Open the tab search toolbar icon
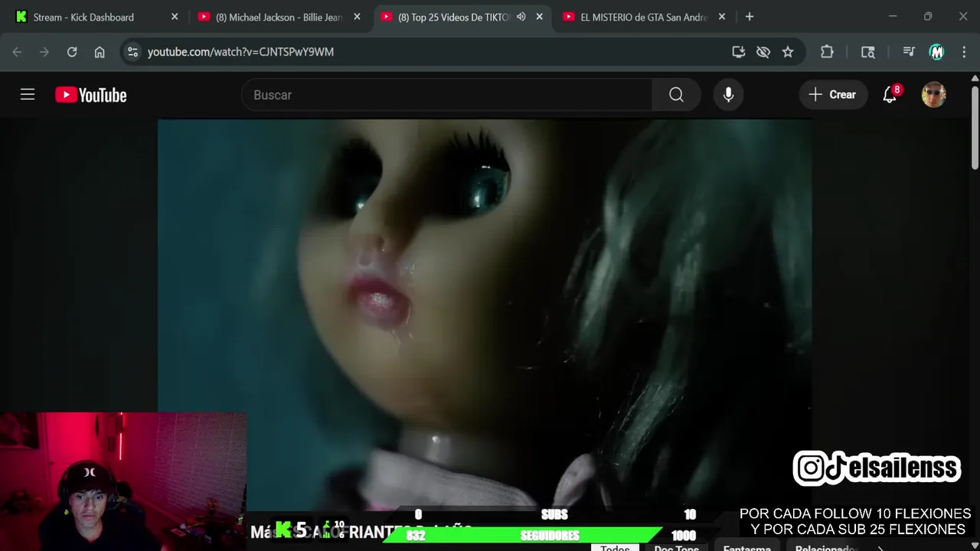 [x=868, y=52]
